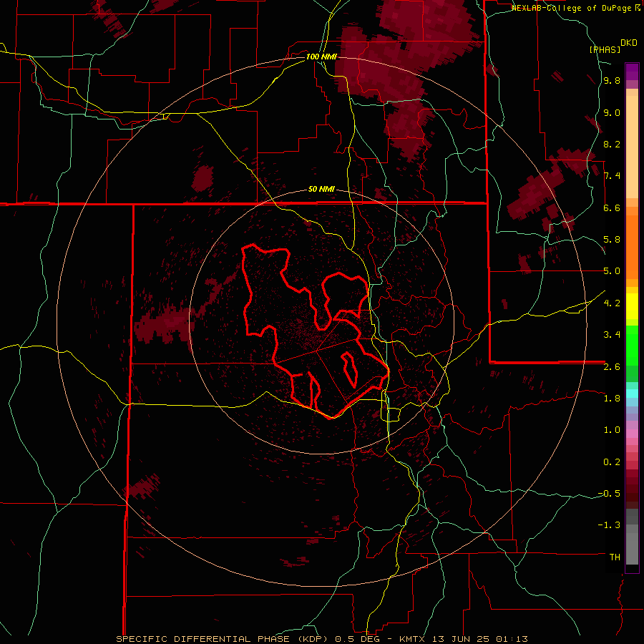Click the "SPECIFIC DIFFERENTIAL PHASE (KDP)" caption text
This screenshot has height=644, width=644.
223,639
